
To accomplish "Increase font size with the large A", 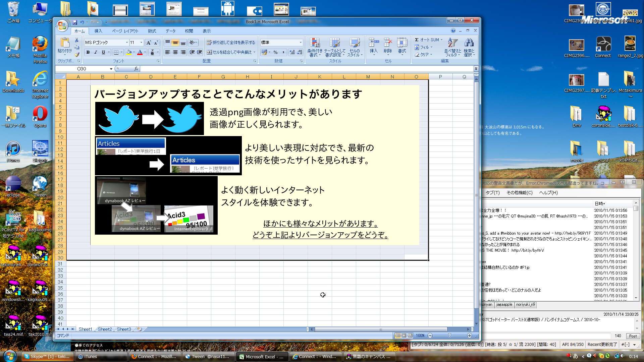I will click(x=149, y=43).
